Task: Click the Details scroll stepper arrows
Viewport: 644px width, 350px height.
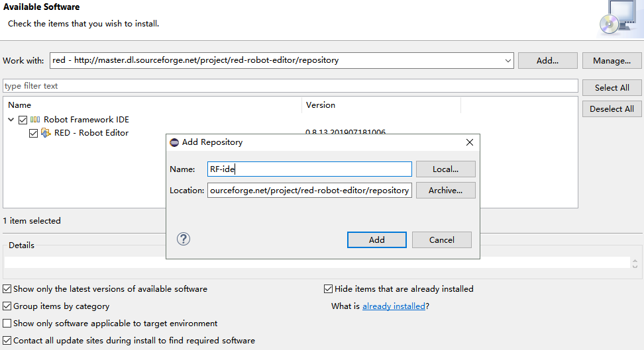Action: point(635,263)
